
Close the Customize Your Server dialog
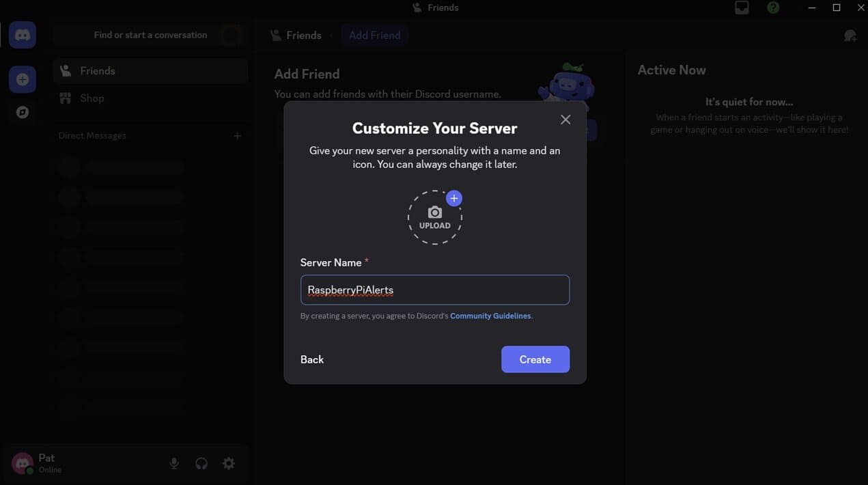pos(565,120)
